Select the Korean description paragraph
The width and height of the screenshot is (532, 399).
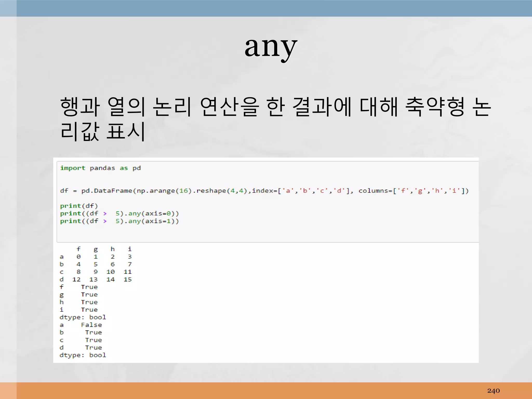tap(276, 119)
